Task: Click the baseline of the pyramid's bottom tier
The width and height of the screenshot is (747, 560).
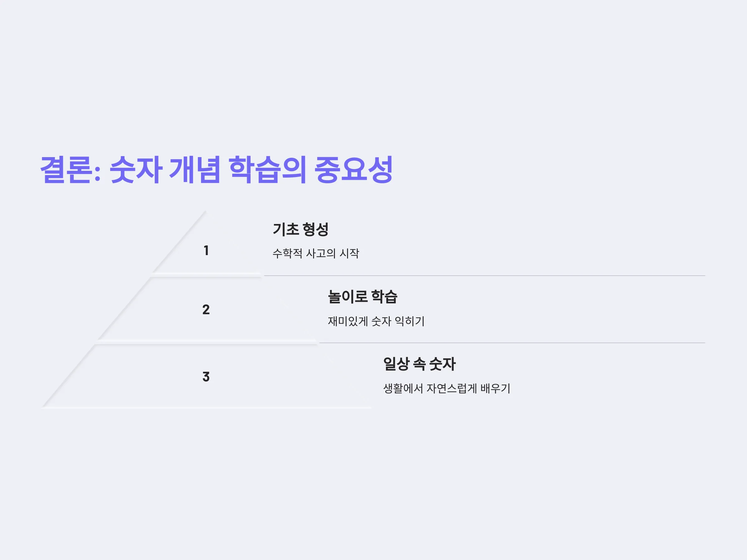Action: [x=207, y=408]
